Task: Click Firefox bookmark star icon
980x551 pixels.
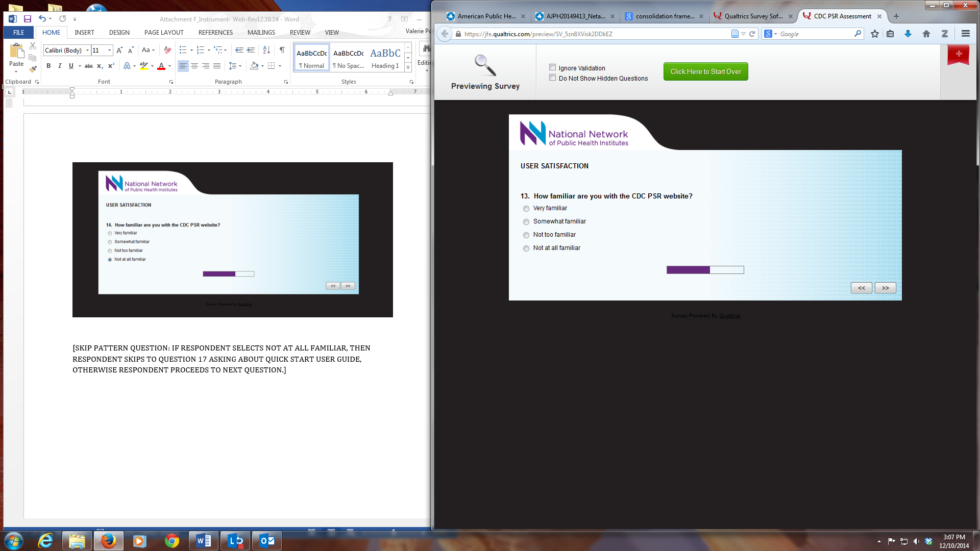Action: (875, 34)
